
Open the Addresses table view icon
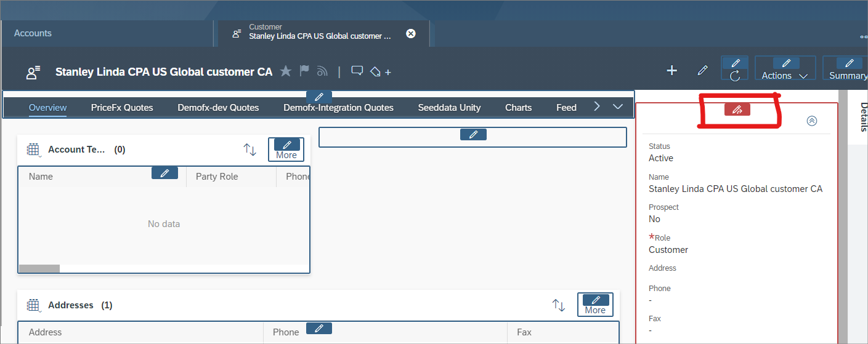34,305
